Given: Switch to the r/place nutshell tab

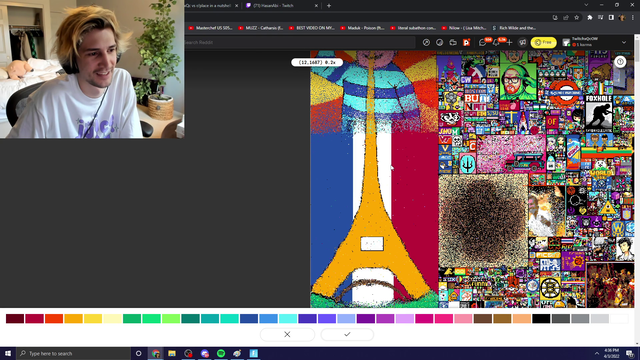Looking at the screenshot, I should pyautogui.click(x=211, y=6).
